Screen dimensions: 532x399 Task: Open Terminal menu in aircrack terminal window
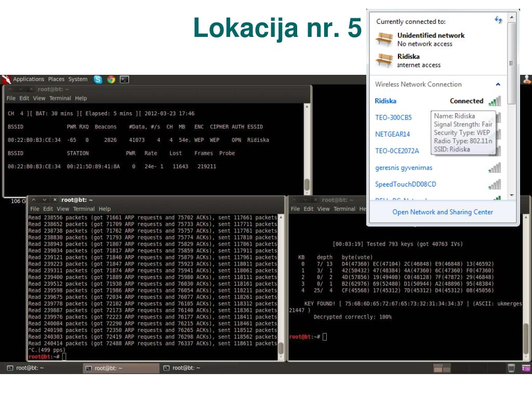[344, 209]
